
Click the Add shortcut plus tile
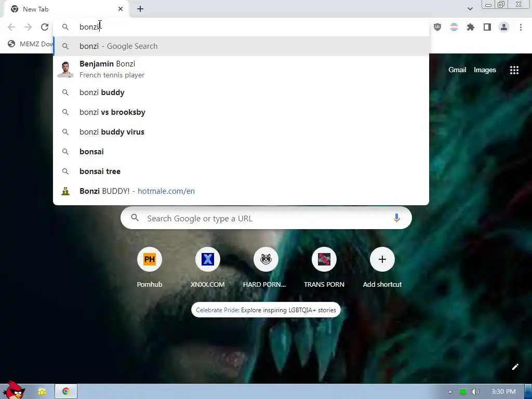382,268
